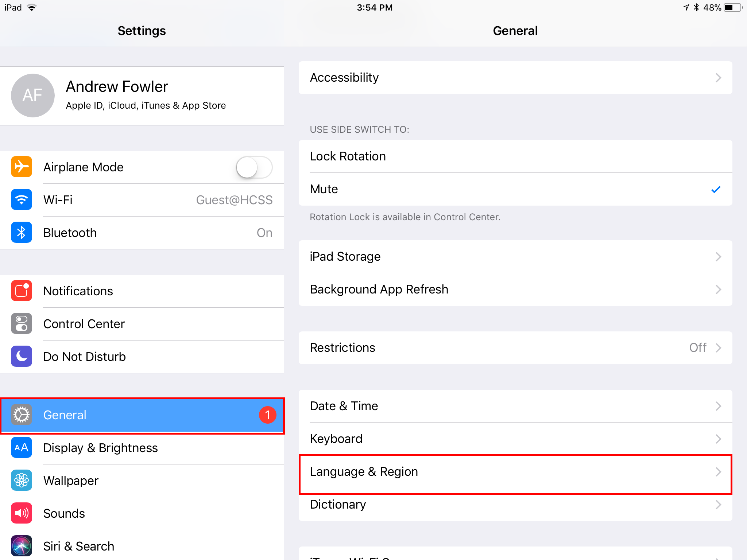Open the Dictionary settings

pyautogui.click(x=515, y=504)
